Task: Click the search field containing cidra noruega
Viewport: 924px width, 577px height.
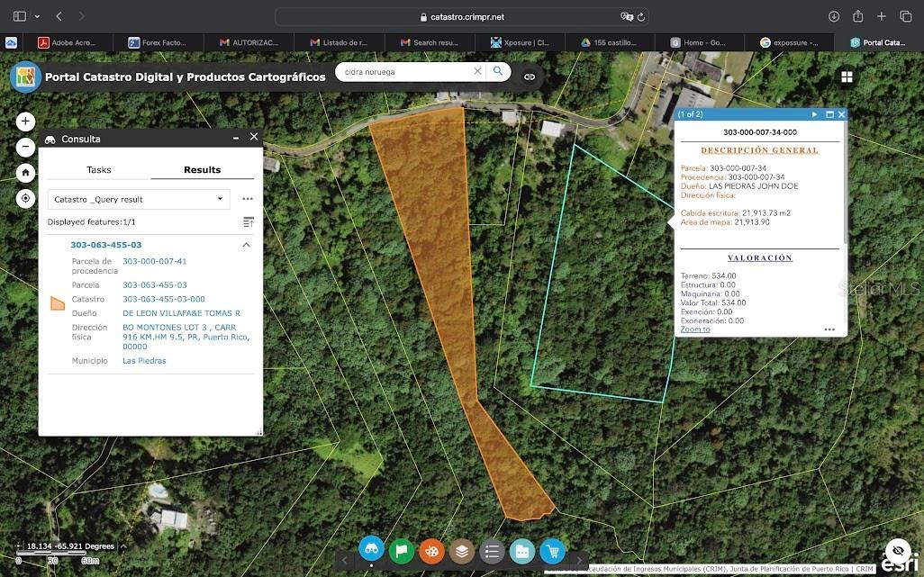Action: pyautogui.click(x=405, y=71)
